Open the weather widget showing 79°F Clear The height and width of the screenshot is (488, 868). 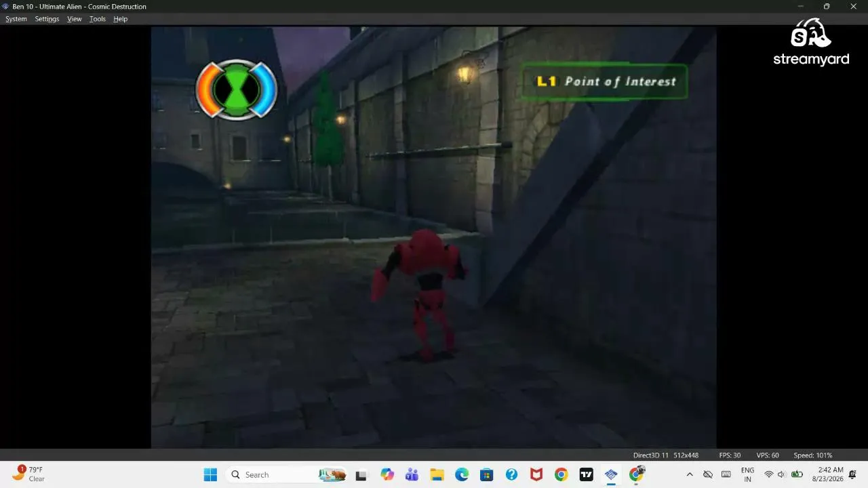(x=28, y=474)
